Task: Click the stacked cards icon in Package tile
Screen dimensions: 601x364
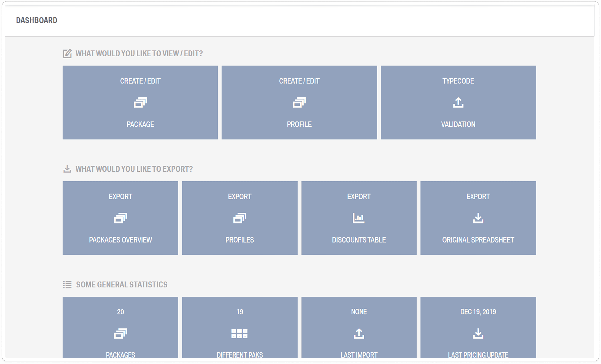Action: click(140, 103)
